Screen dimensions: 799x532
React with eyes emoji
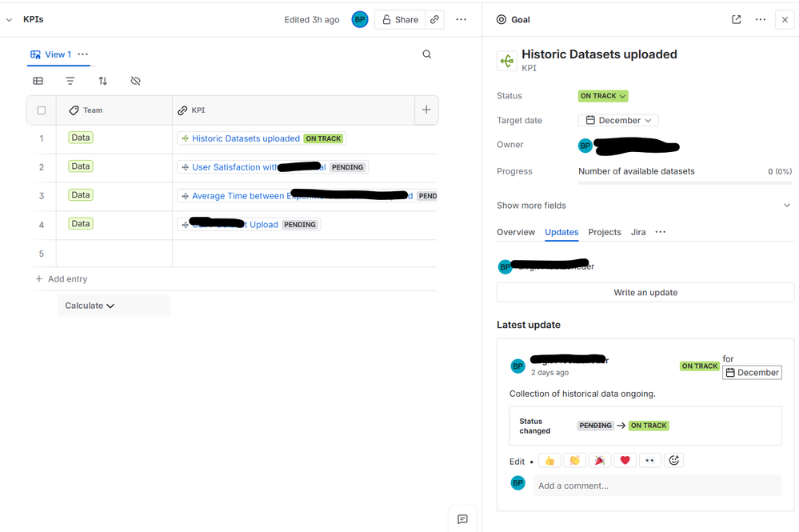coord(649,461)
